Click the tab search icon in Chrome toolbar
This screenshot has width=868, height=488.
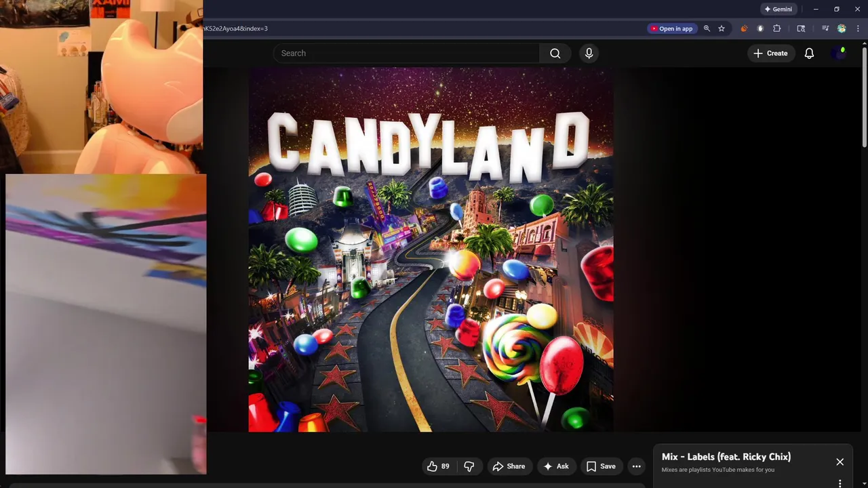coord(801,28)
